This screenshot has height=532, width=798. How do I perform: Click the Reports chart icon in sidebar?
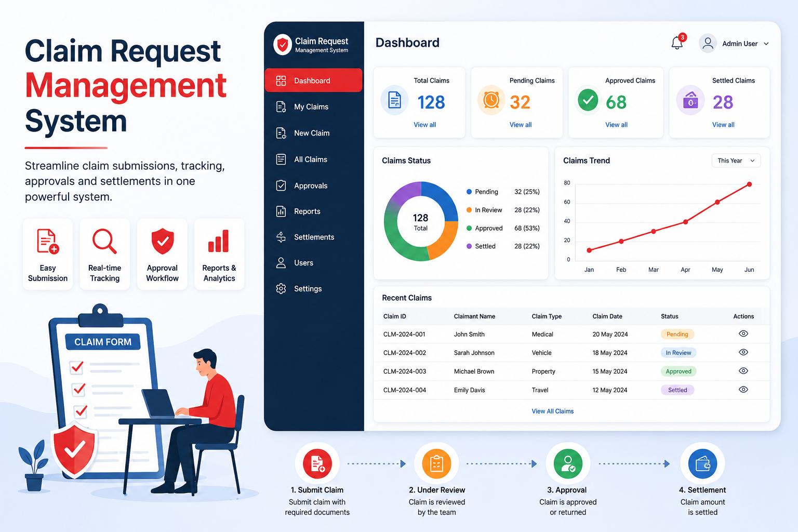click(281, 211)
